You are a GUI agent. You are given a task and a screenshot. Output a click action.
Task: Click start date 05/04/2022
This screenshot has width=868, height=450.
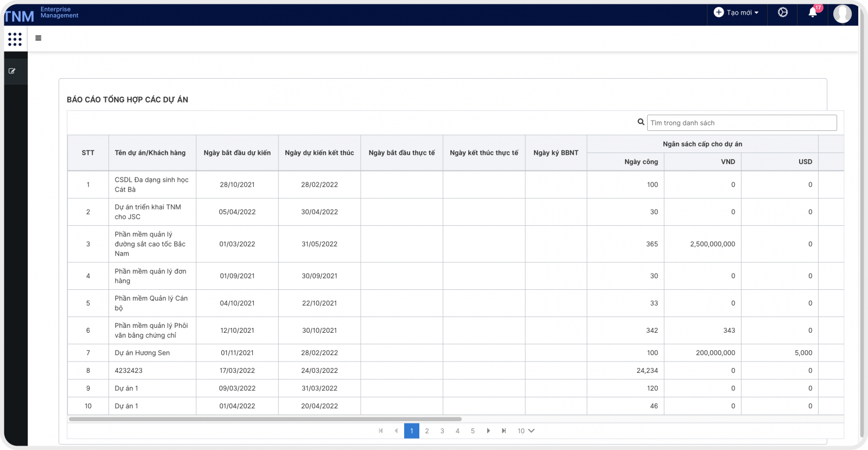(237, 212)
